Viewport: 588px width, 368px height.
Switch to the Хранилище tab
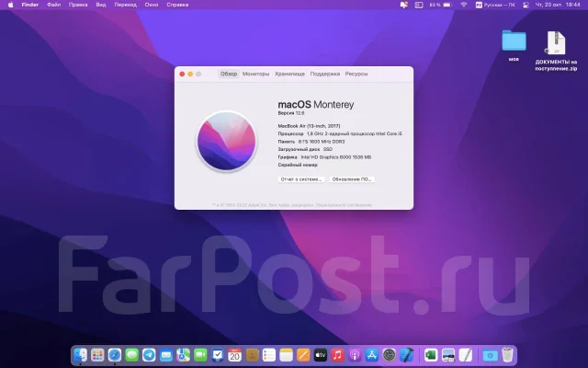click(290, 74)
